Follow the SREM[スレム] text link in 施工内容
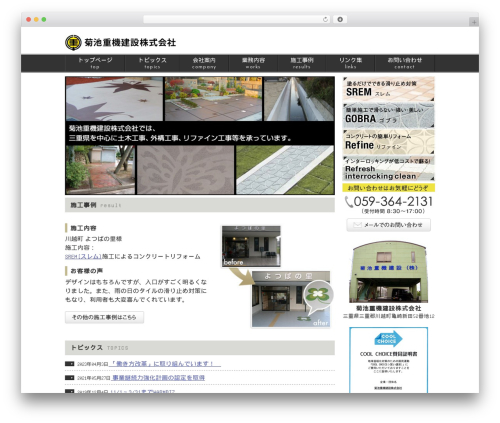The image size is (500, 423). pyautogui.click(x=83, y=257)
